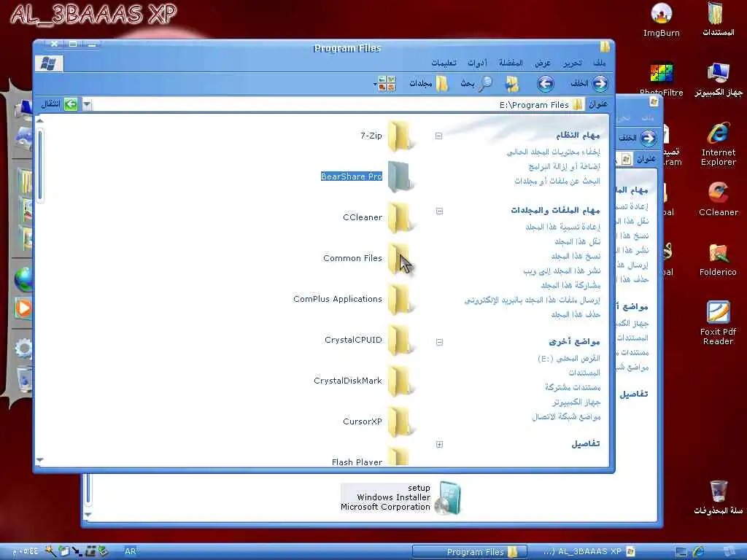Click the Views icon in toolbar

click(387, 84)
